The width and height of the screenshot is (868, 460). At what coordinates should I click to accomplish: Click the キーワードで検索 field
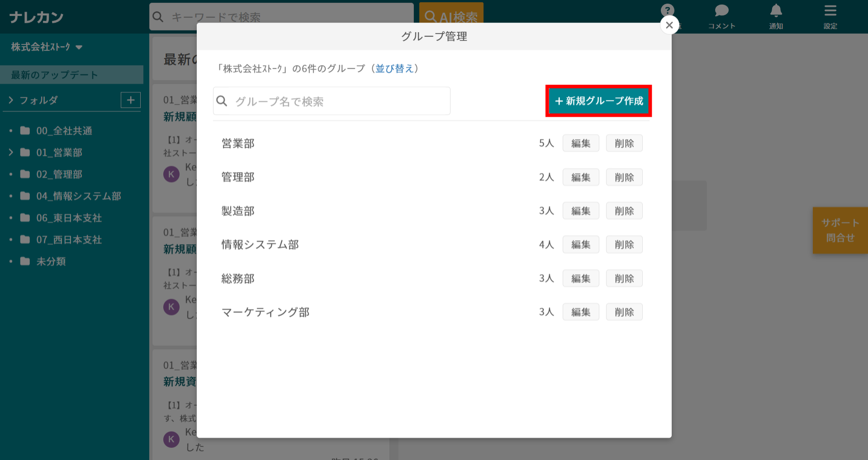281,17
